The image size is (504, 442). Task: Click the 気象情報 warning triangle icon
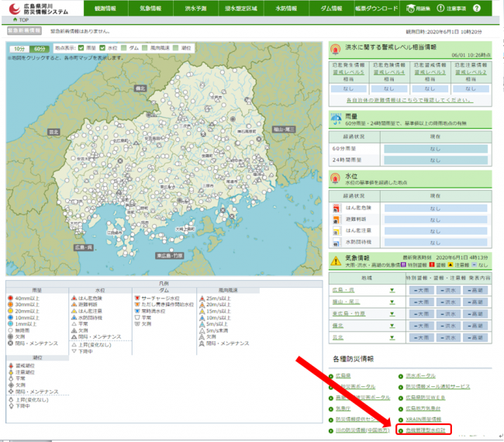336,260
